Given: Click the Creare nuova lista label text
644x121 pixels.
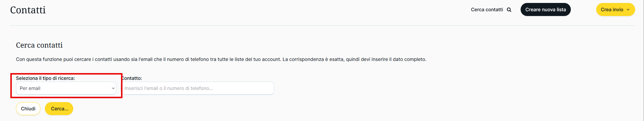Looking at the screenshot, I should point(545,9).
